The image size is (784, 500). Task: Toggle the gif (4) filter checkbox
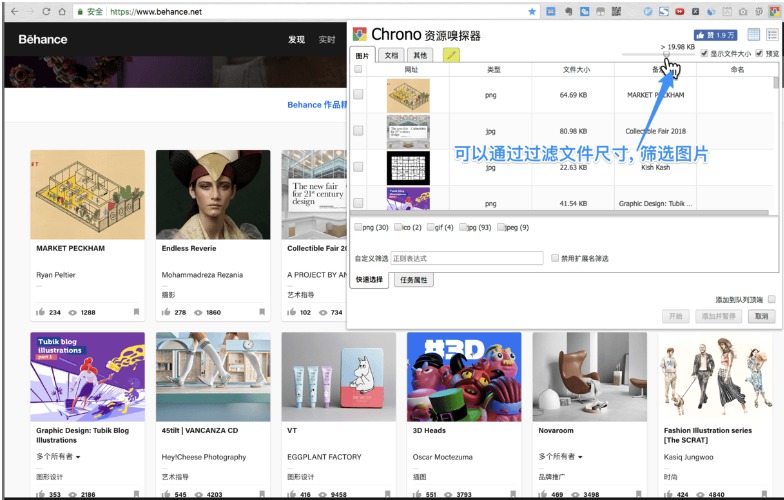430,227
